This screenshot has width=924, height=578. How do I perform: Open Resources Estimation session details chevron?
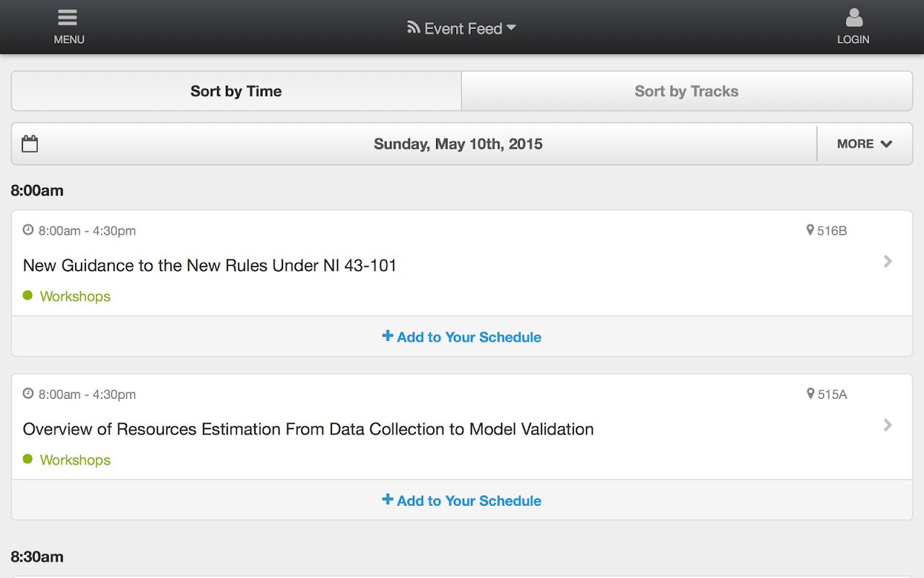888,425
